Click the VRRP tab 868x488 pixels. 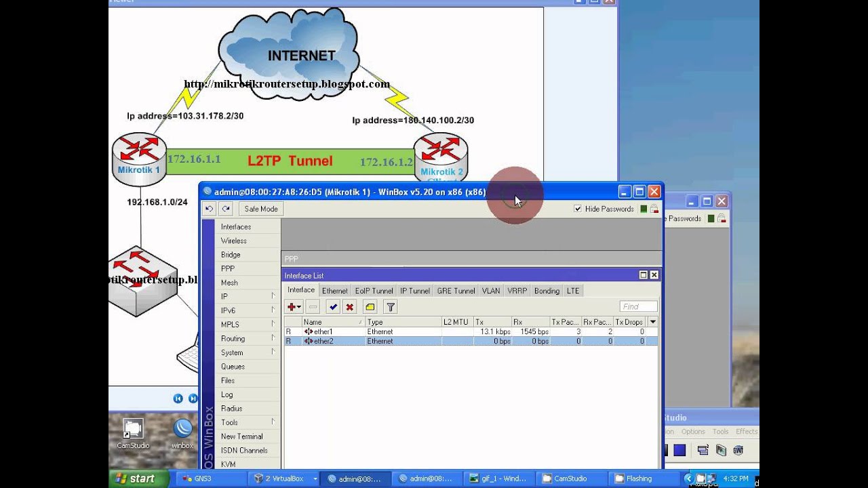click(517, 291)
